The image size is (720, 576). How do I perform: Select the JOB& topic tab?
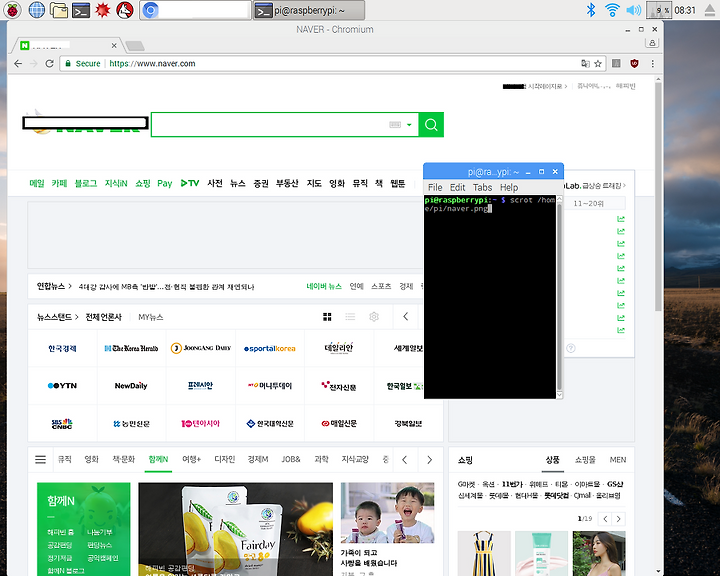pyautogui.click(x=291, y=459)
